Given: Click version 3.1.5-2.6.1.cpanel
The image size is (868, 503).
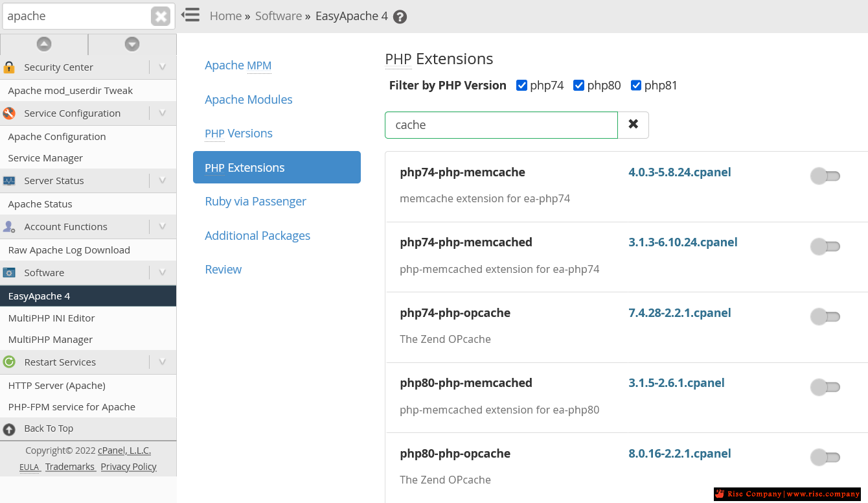Looking at the screenshot, I should coord(676,383).
